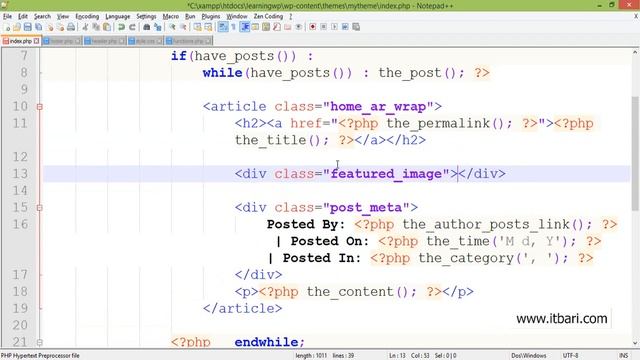Image resolution: width=640 pixels, height=360 pixels.
Task: Click the scrollbar up arrow
Action: tap(635, 52)
